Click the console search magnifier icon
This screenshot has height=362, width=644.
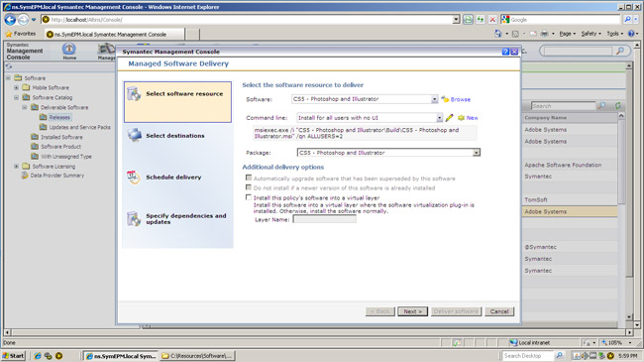(620, 51)
